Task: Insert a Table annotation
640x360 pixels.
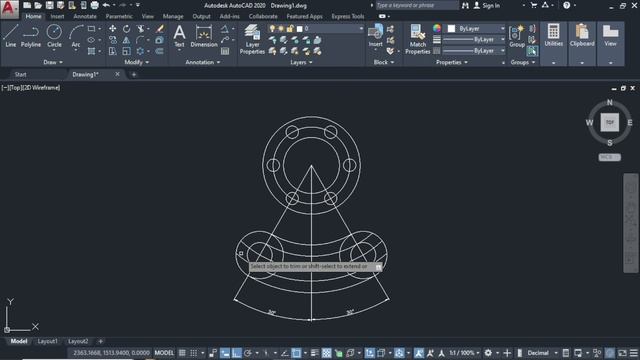Action: click(225, 51)
